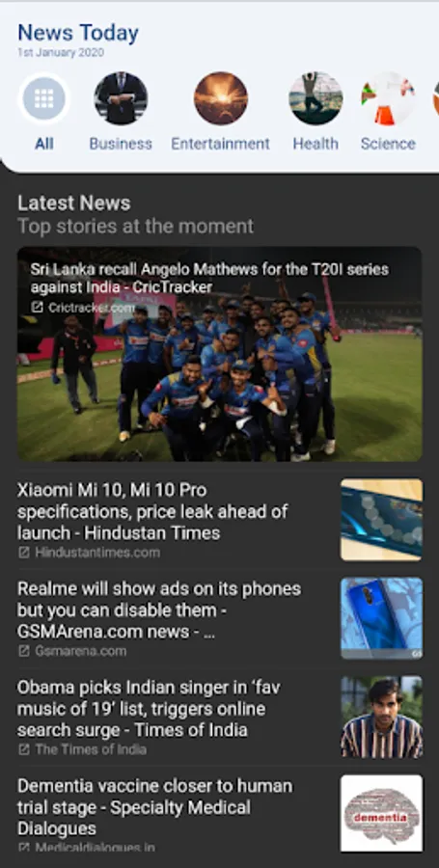Tap the Xiaomi phone thumbnail image

tap(381, 520)
